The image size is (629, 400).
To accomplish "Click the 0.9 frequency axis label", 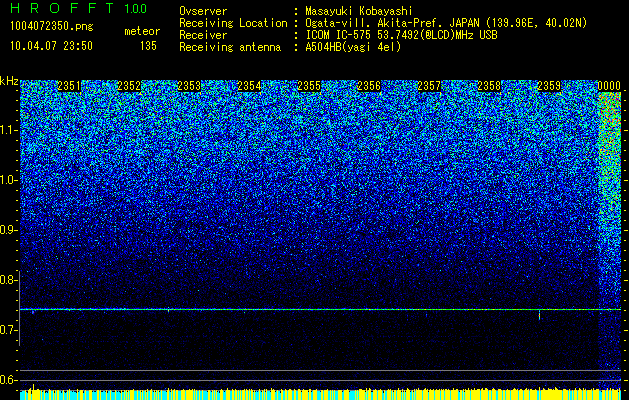I will 8,230.
